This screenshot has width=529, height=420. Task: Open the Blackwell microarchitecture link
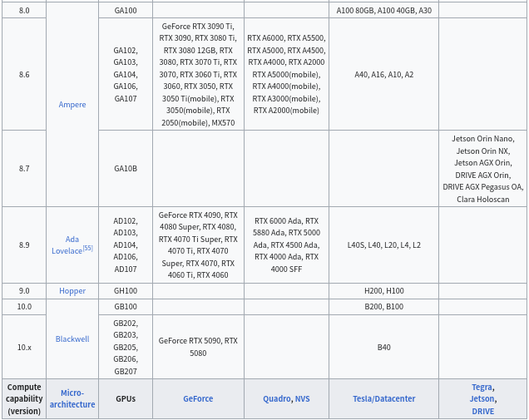coord(72,339)
